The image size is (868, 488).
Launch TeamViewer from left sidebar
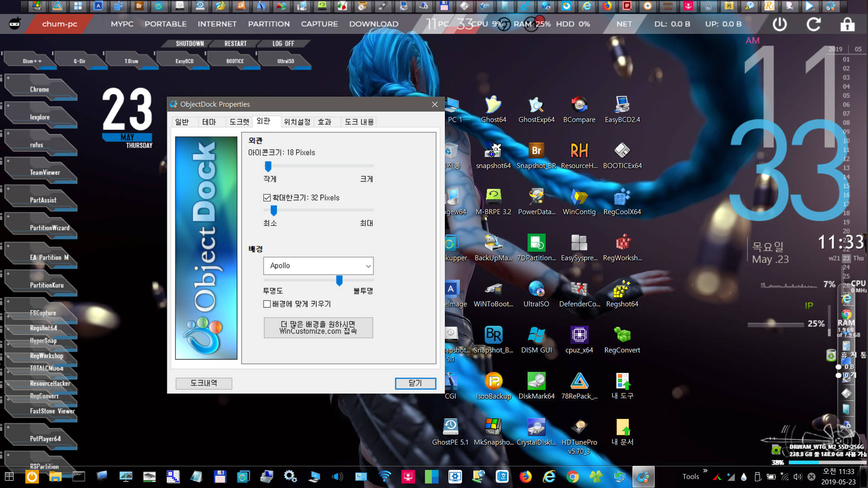click(x=44, y=173)
